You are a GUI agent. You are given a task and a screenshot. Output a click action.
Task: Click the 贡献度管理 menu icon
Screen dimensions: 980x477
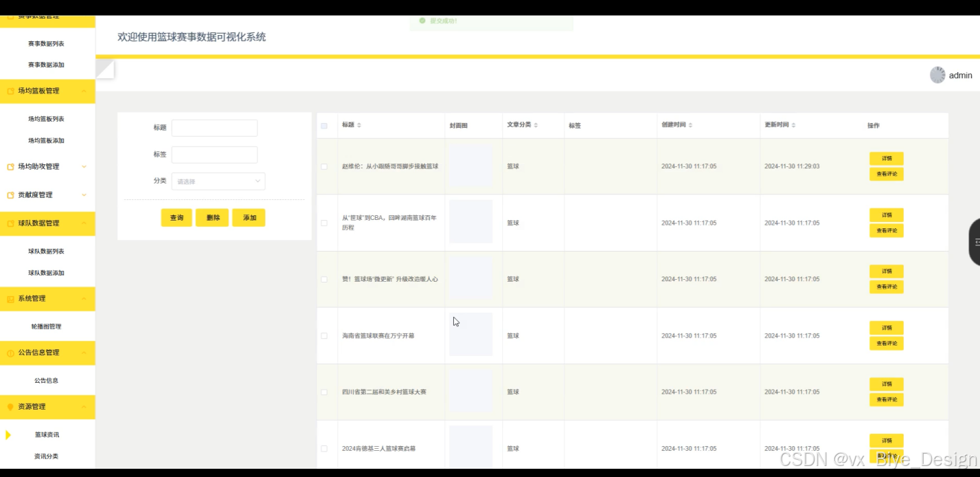click(10, 195)
